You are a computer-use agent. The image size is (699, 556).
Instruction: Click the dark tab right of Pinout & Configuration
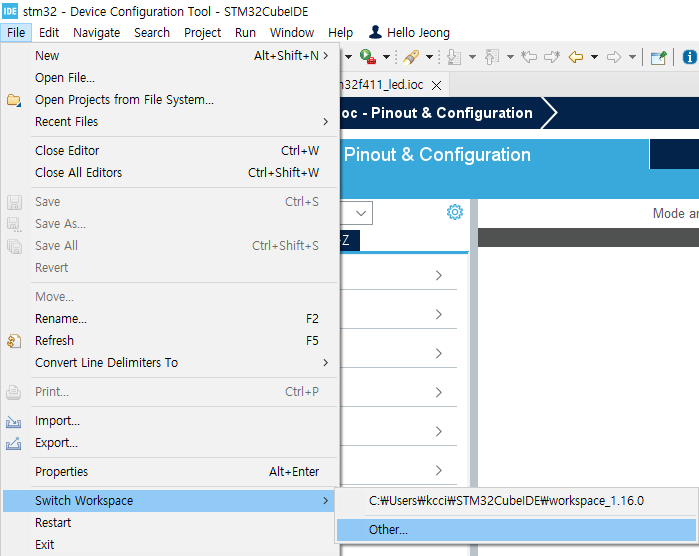coord(674,154)
